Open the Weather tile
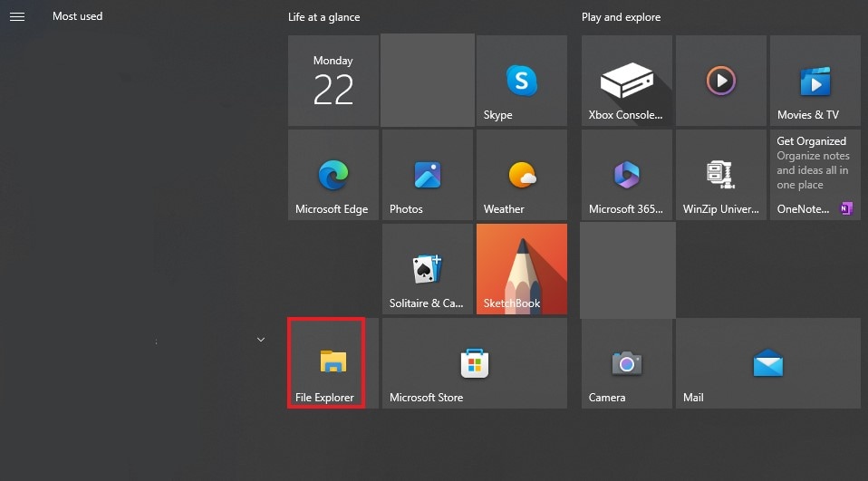 click(x=522, y=175)
